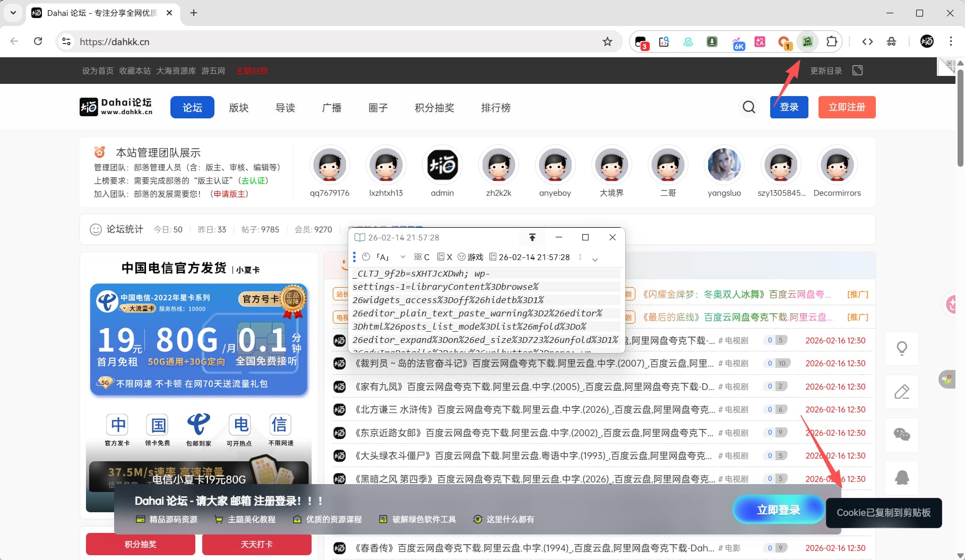Click the lightbulb sidebar icon
The image size is (965, 560).
click(x=902, y=348)
